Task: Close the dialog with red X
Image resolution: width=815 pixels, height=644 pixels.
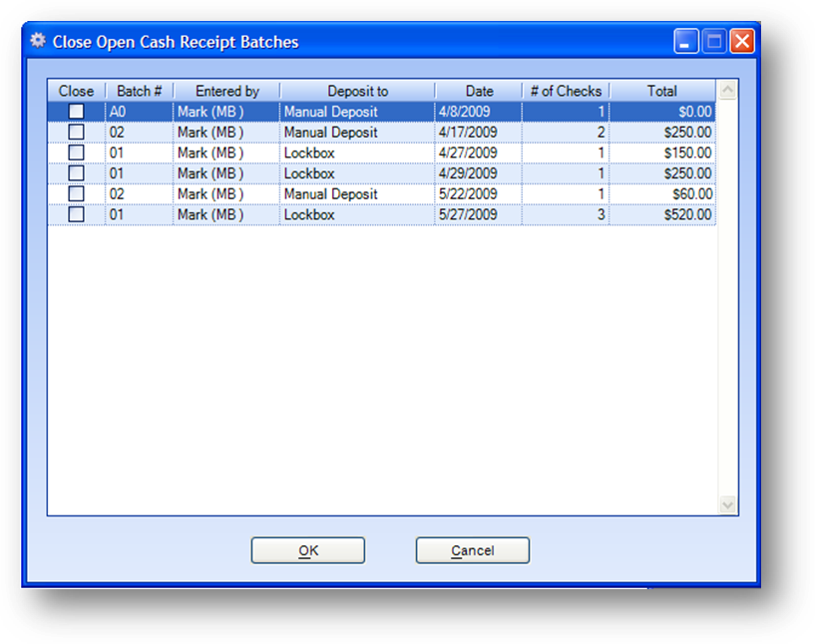Action: 742,41
